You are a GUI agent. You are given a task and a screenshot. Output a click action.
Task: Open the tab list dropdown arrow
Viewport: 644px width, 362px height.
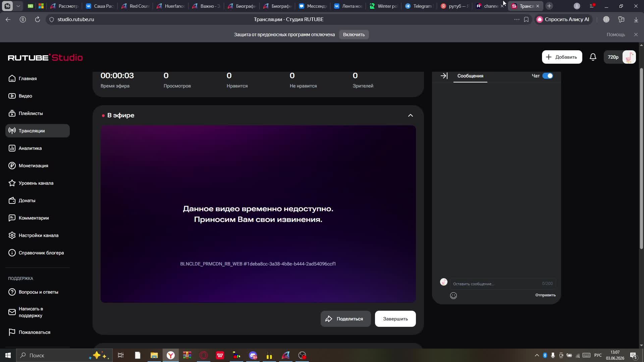pos(18,6)
